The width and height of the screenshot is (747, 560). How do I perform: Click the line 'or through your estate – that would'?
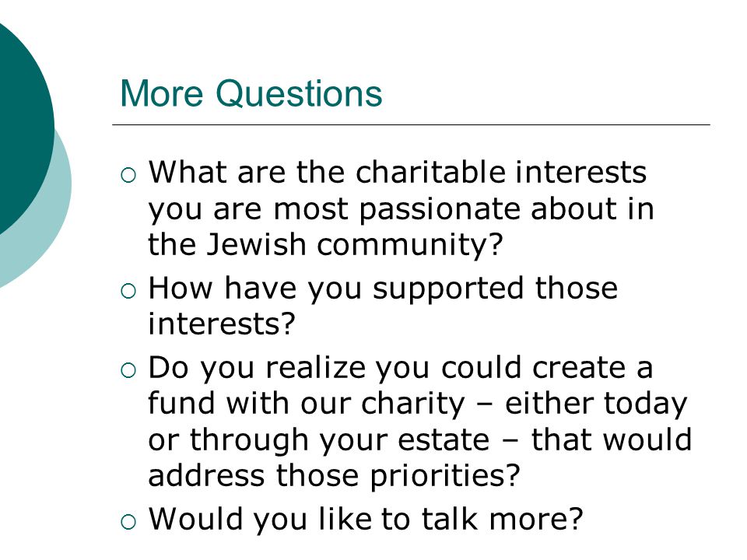420,440
